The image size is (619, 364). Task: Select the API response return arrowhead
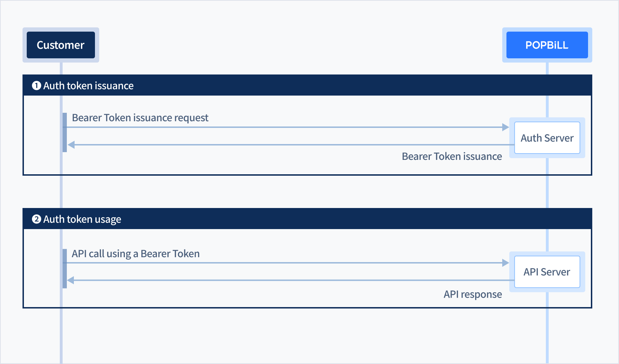71,280
